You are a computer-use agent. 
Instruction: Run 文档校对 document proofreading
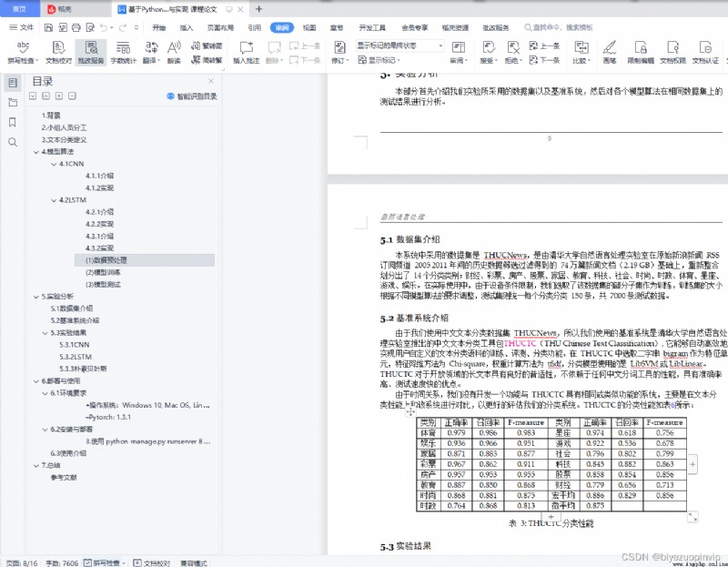click(x=58, y=52)
